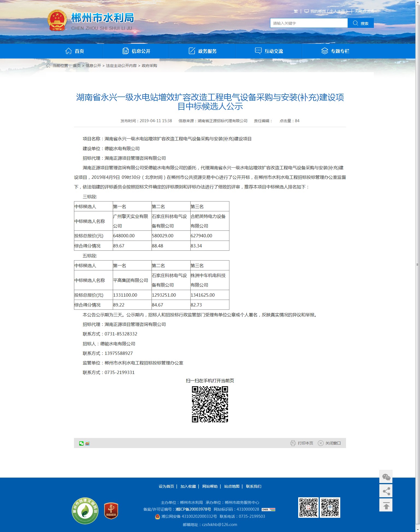Viewport: 420px width, 532px height.
Task: Click the second footer QR code
Action: coord(330,508)
